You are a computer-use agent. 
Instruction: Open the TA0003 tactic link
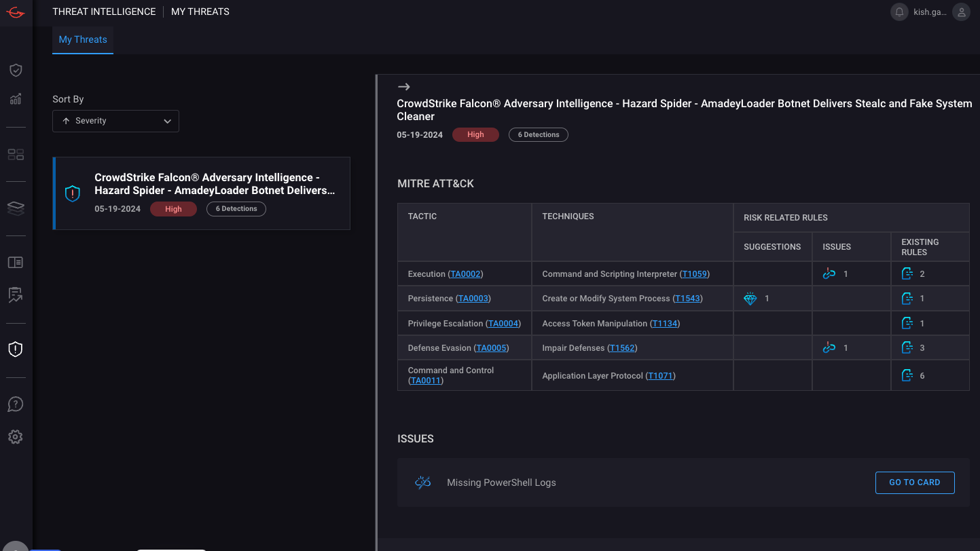click(x=473, y=299)
